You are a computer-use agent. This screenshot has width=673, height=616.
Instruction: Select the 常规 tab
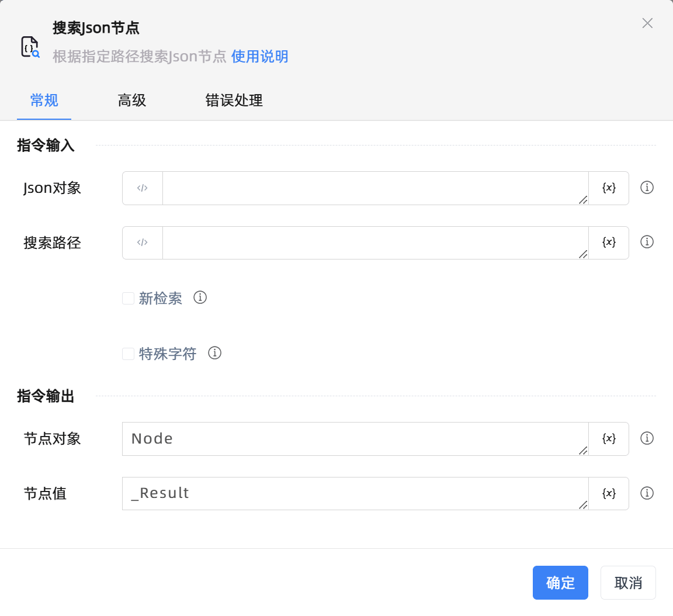coord(44,101)
